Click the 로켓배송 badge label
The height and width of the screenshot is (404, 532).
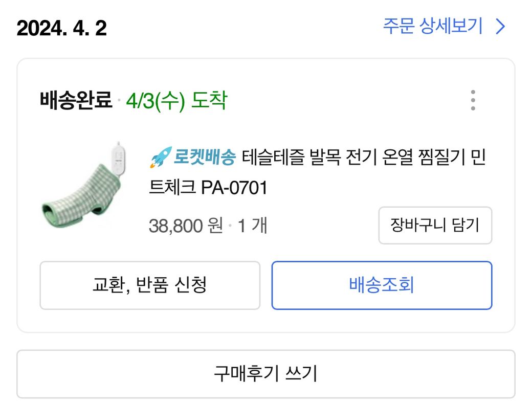pos(205,157)
